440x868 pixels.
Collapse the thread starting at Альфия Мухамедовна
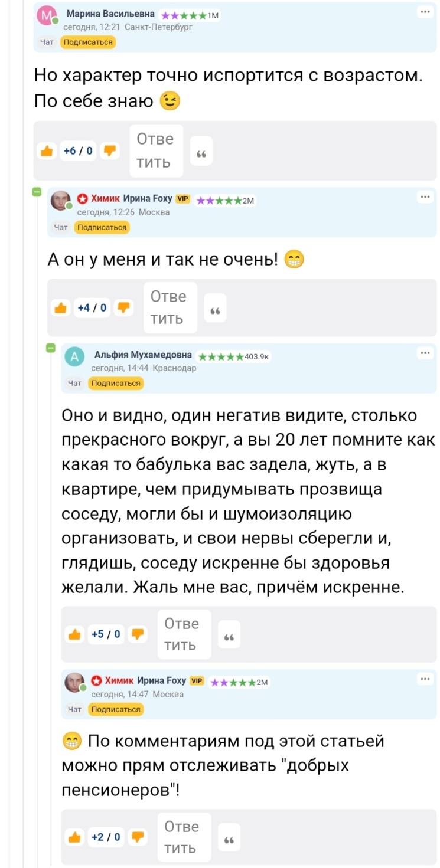(51, 348)
